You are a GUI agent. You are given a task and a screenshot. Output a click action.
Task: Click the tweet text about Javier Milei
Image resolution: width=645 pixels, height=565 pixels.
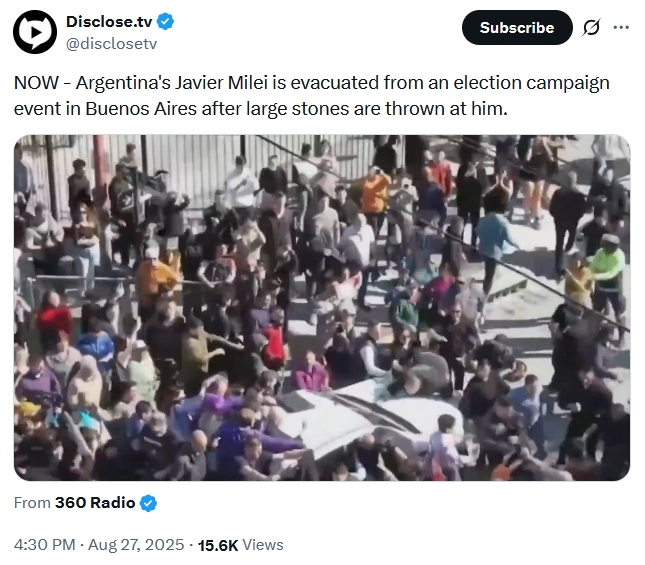point(311,95)
